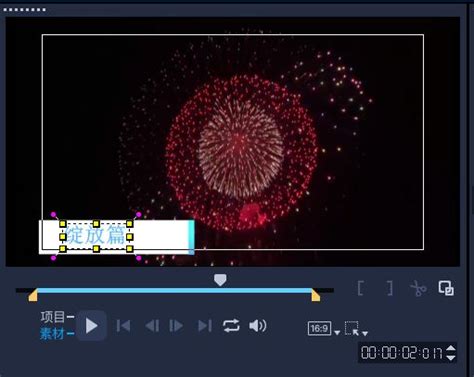This screenshot has height=377, width=474.
Task: Switch to 项目 (Project) mode
Action: pos(53,317)
